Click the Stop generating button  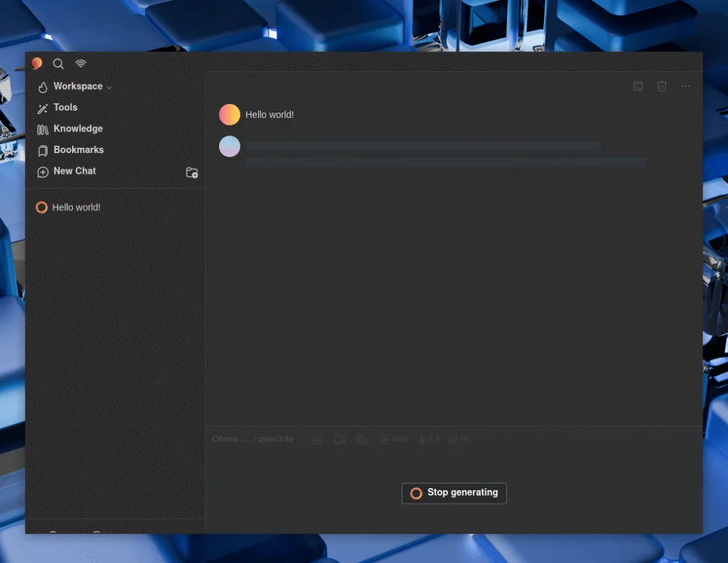454,493
